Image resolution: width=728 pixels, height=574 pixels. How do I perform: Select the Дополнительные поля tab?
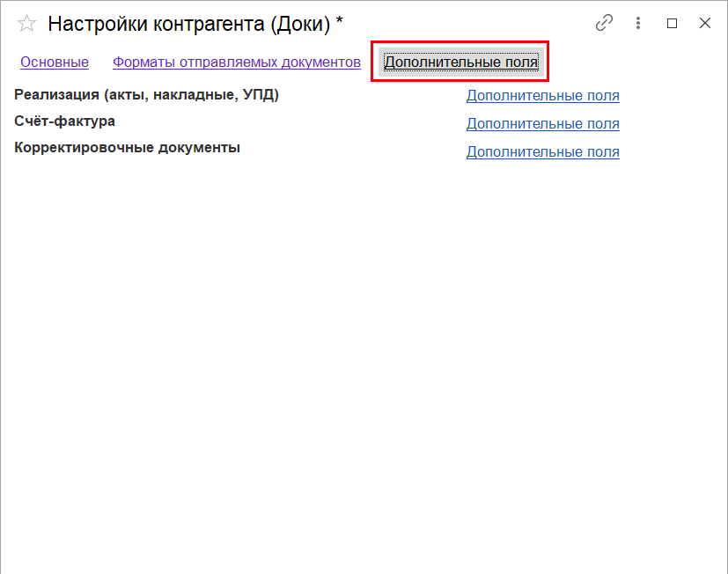click(x=461, y=62)
